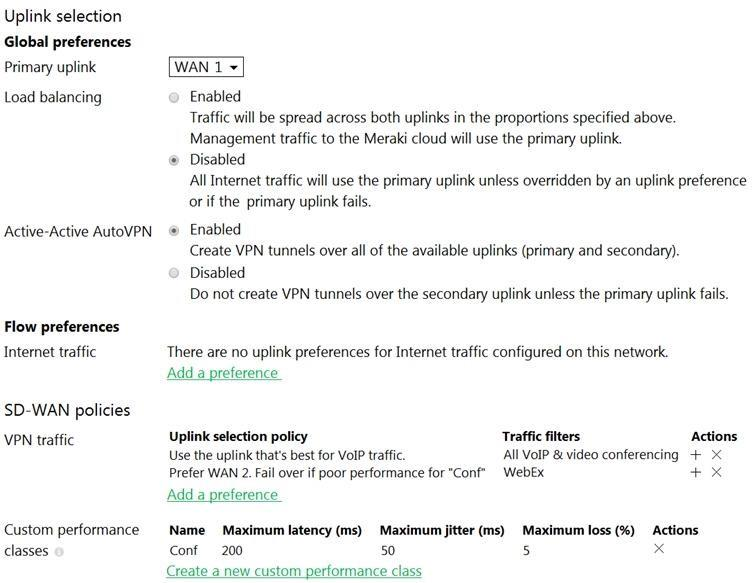This screenshot has width=755, height=583.
Task: Disable Active-Active AutoVPN radio option
Action: 174,273
